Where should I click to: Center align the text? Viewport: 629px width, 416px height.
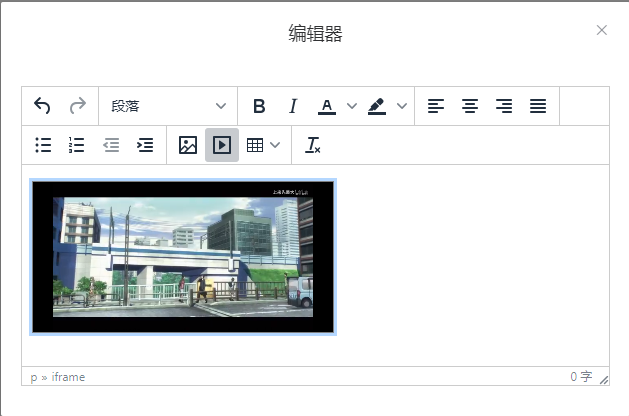coord(470,106)
